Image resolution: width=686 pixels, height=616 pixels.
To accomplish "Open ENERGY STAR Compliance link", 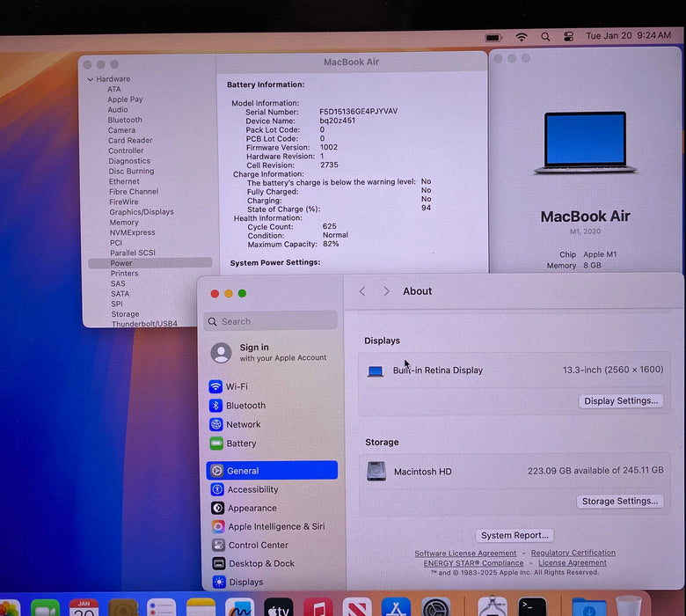I will tap(473, 563).
